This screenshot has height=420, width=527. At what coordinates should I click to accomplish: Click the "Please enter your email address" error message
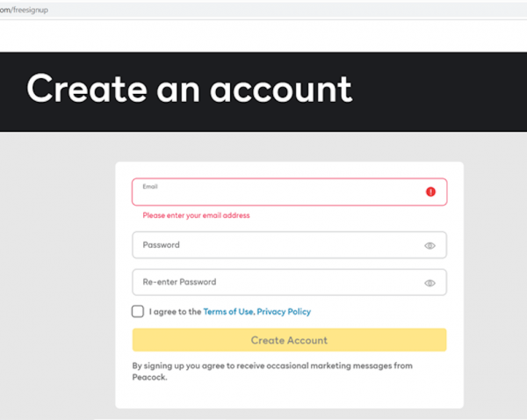[196, 215]
